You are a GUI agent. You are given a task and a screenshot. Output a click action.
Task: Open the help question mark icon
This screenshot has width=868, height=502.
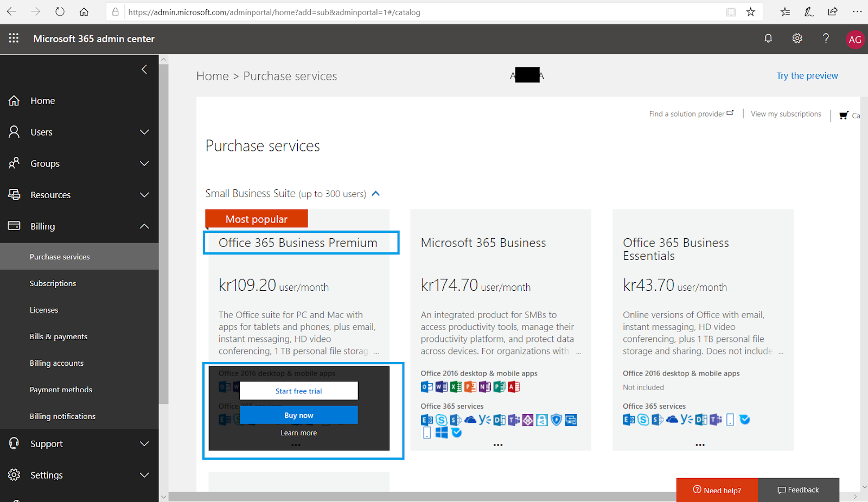point(826,38)
